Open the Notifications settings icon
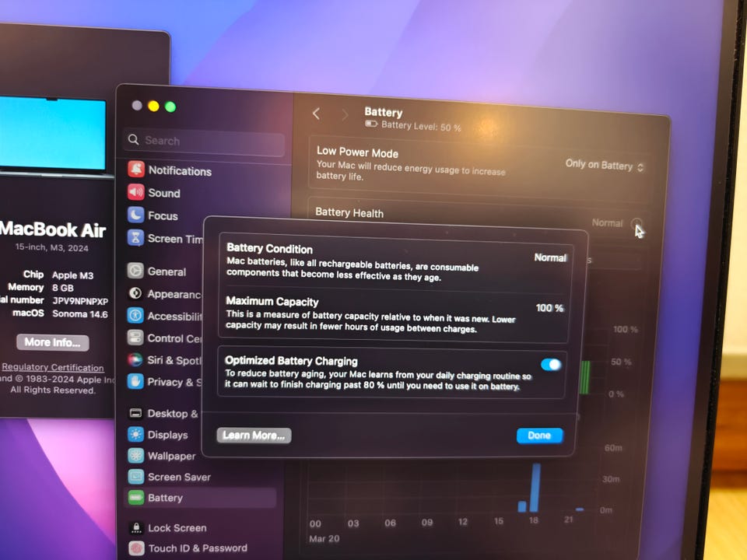Image resolution: width=747 pixels, height=560 pixels. [x=136, y=169]
